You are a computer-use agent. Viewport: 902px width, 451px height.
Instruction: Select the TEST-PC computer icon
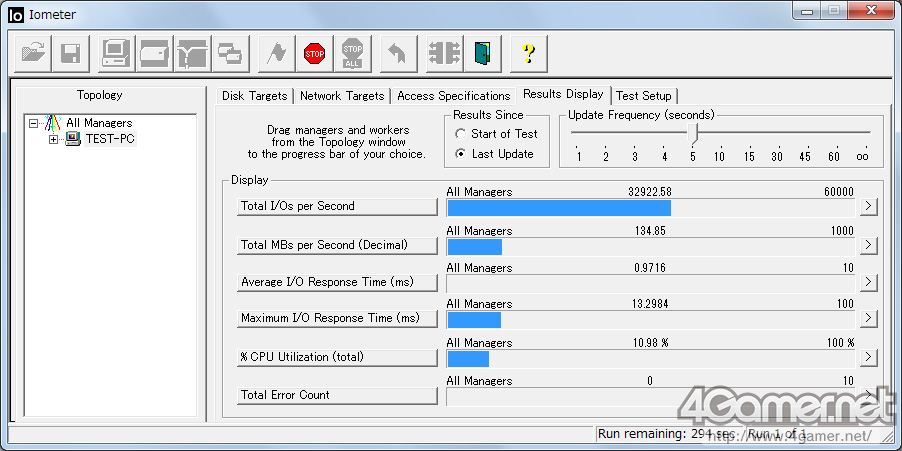73,139
